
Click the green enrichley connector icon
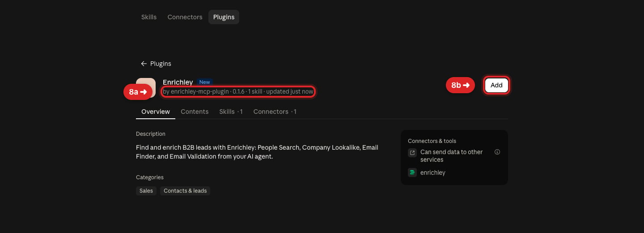tap(412, 173)
